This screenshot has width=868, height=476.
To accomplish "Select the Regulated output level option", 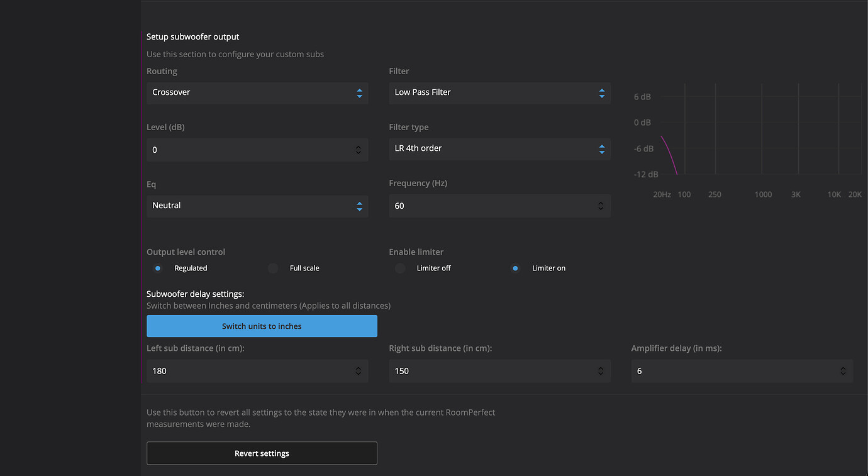I will pos(158,268).
